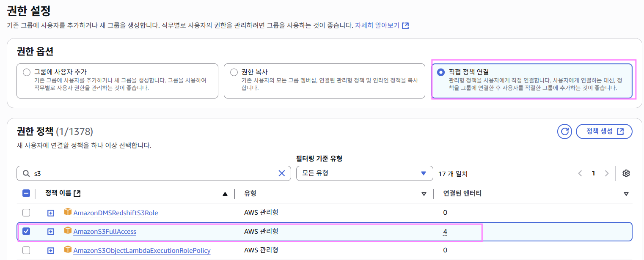644x260 pixels.
Task: Clear the s3 search text
Action: [x=282, y=173]
